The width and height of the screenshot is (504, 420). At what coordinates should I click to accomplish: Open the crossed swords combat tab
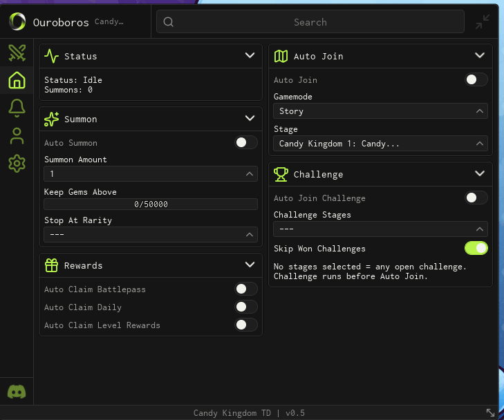17,53
